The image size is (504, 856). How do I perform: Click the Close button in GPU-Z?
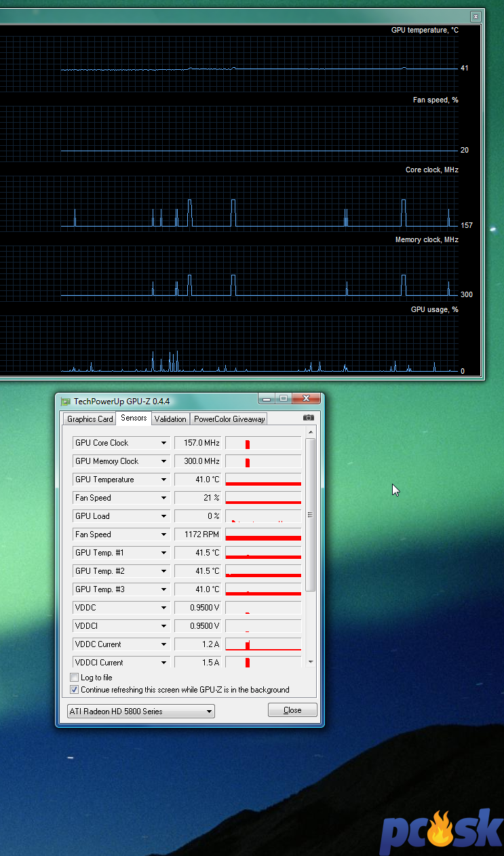click(x=292, y=710)
